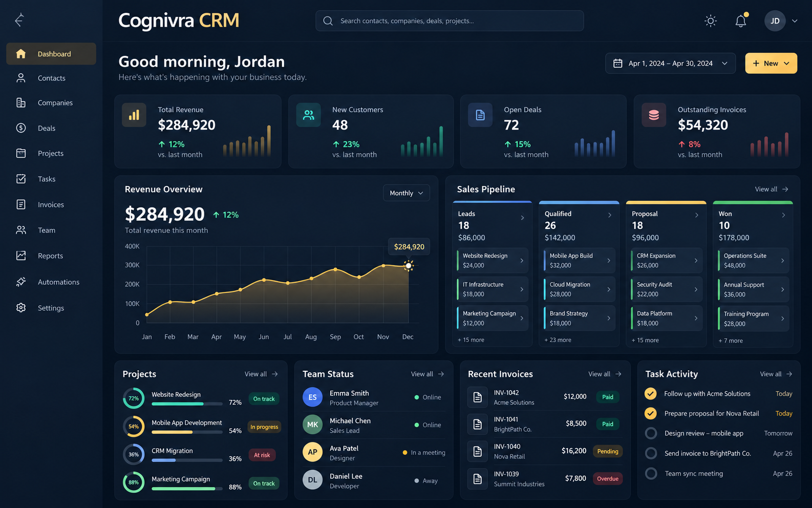Screen dimensions: 812x508
Task: Click the yellow New button
Action: click(x=771, y=63)
